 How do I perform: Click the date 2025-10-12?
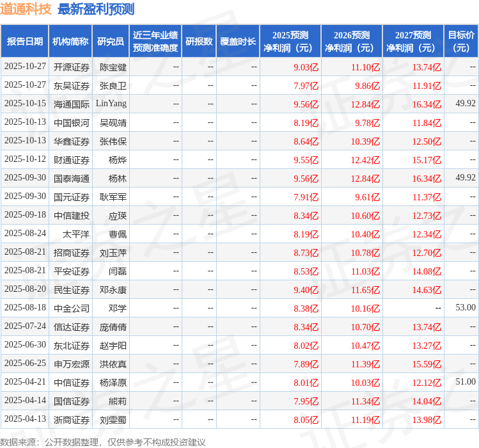(25, 159)
